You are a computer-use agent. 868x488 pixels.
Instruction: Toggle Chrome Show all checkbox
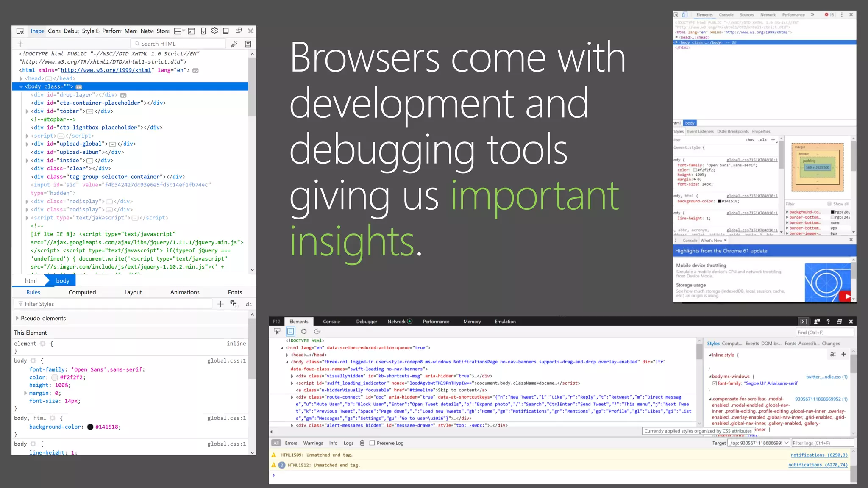(x=829, y=204)
